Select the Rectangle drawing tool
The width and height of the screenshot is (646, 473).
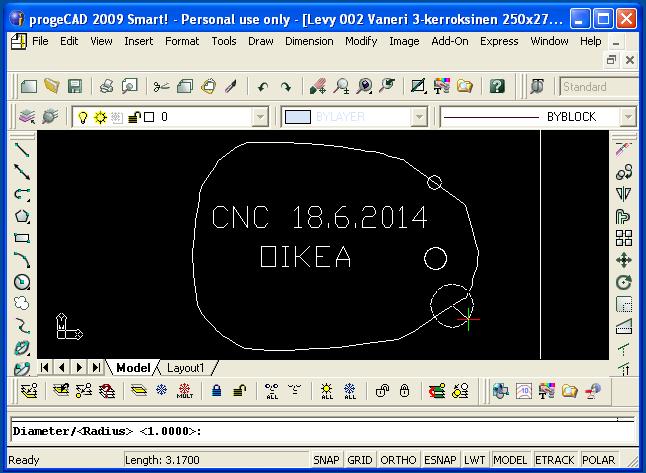(21, 238)
